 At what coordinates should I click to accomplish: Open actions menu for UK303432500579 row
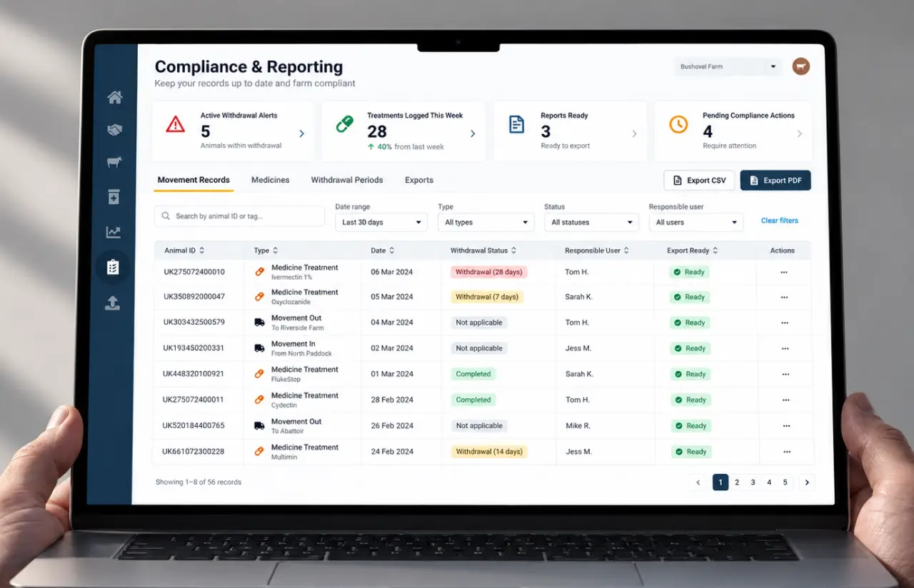pos(785,323)
